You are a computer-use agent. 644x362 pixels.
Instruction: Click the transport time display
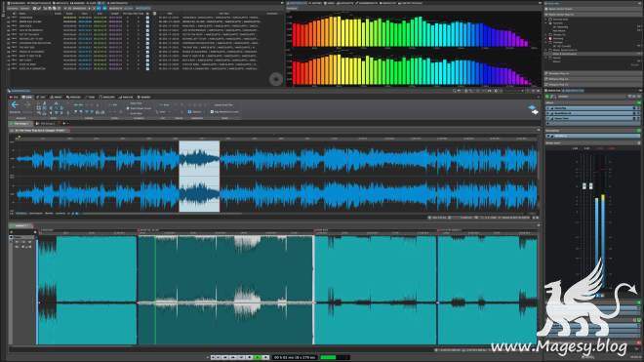coord(295,357)
